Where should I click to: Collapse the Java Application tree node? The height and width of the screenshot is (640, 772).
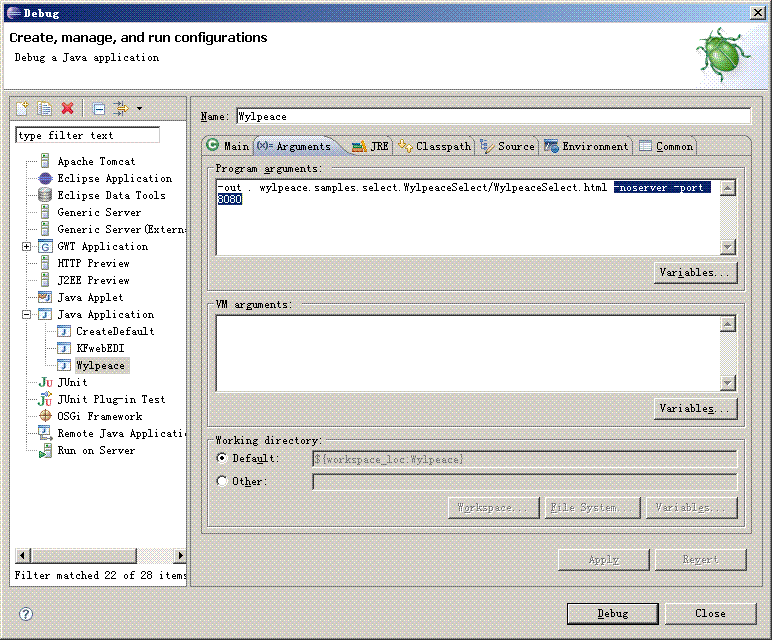(x=27, y=314)
